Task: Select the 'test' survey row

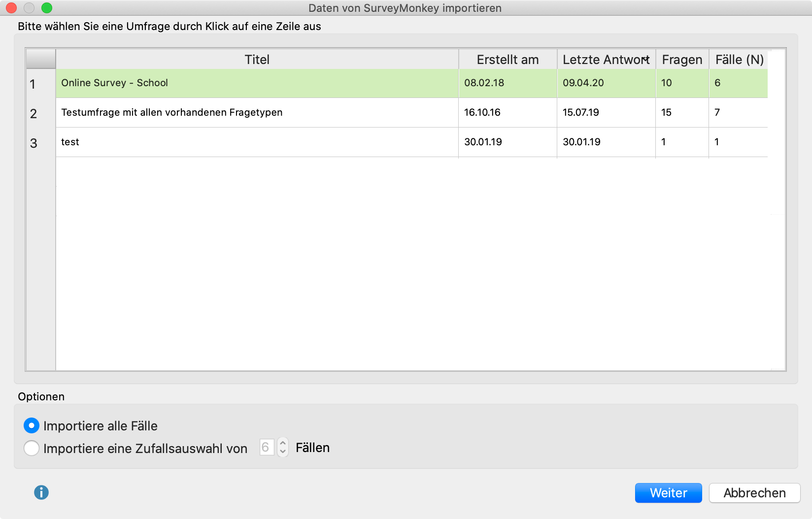Action: pyautogui.click(x=411, y=142)
